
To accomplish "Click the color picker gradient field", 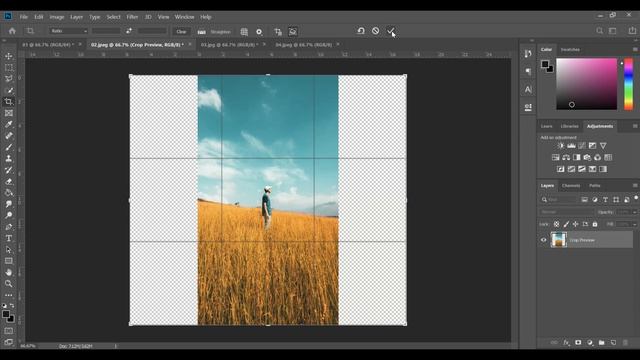I will click(x=587, y=84).
